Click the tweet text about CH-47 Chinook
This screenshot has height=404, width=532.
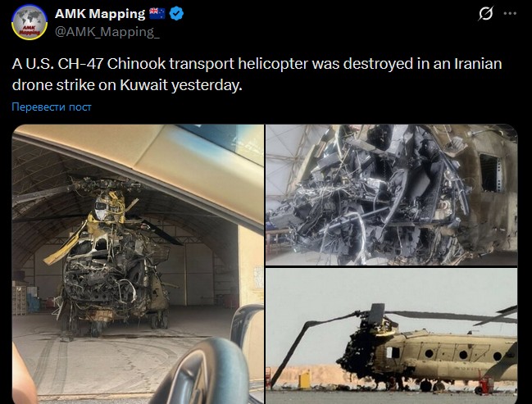257,74
